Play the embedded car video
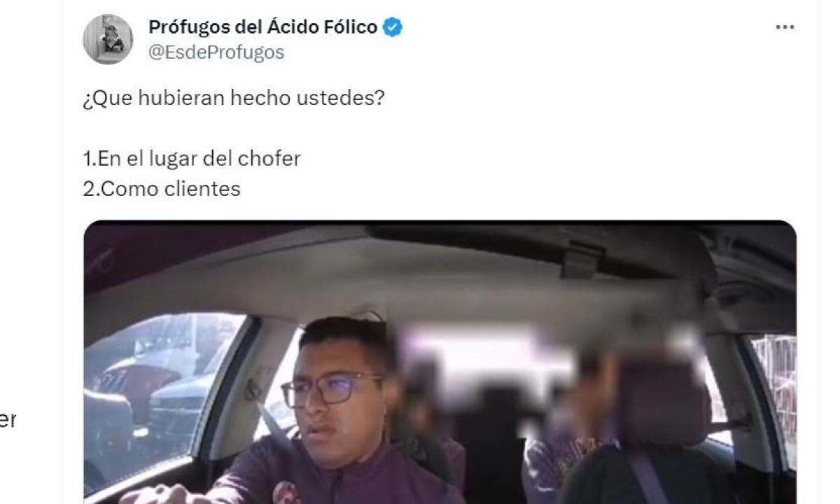 click(x=440, y=362)
